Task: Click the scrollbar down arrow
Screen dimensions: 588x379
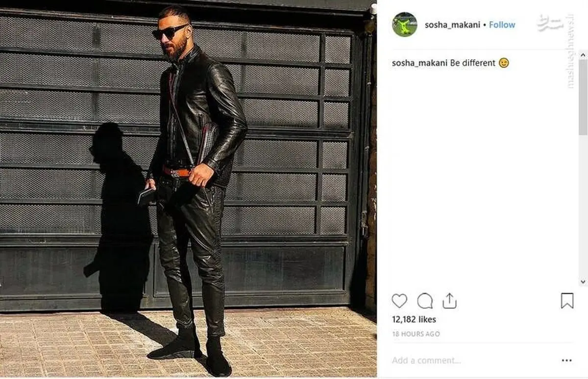Action: [583, 282]
